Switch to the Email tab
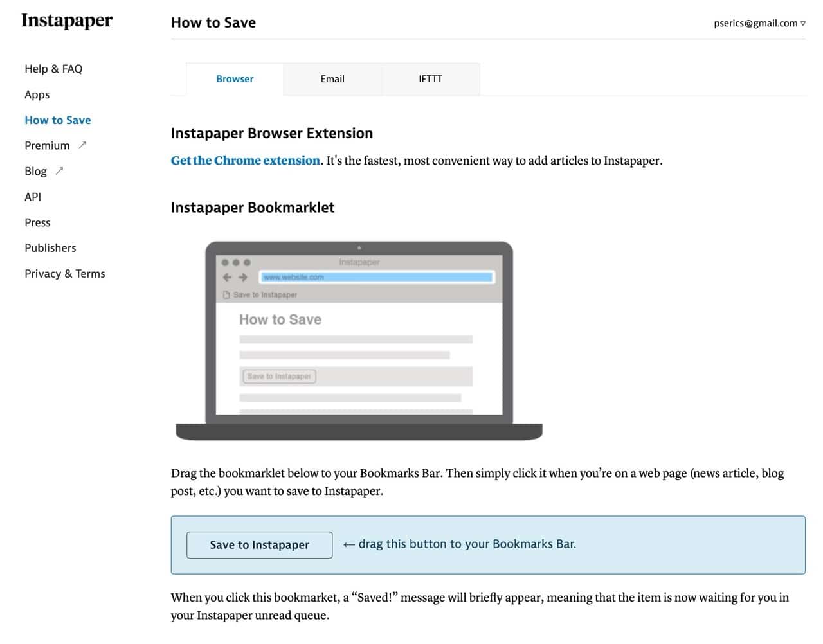This screenshot has height=644, width=823. click(x=332, y=79)
